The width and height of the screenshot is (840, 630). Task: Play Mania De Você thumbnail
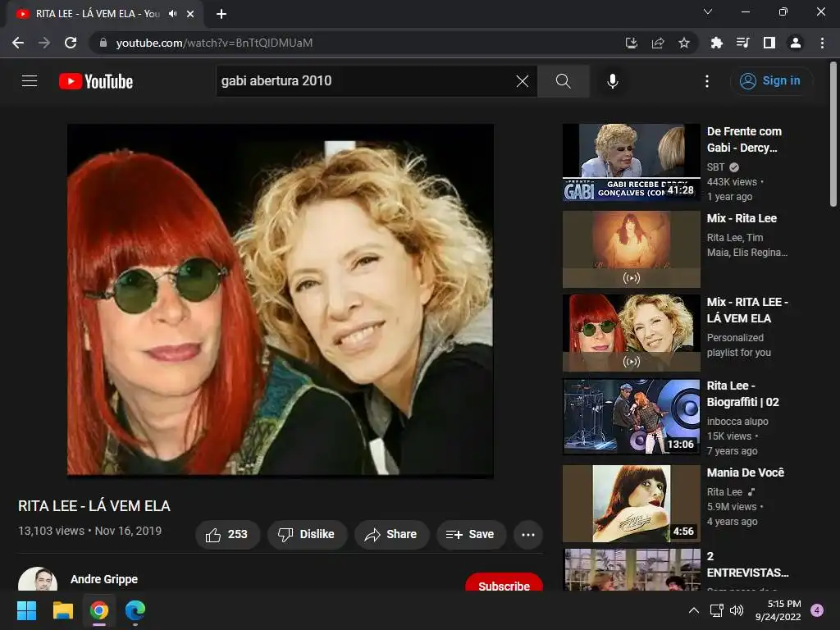pyautogui.click(x=631, y=504)
